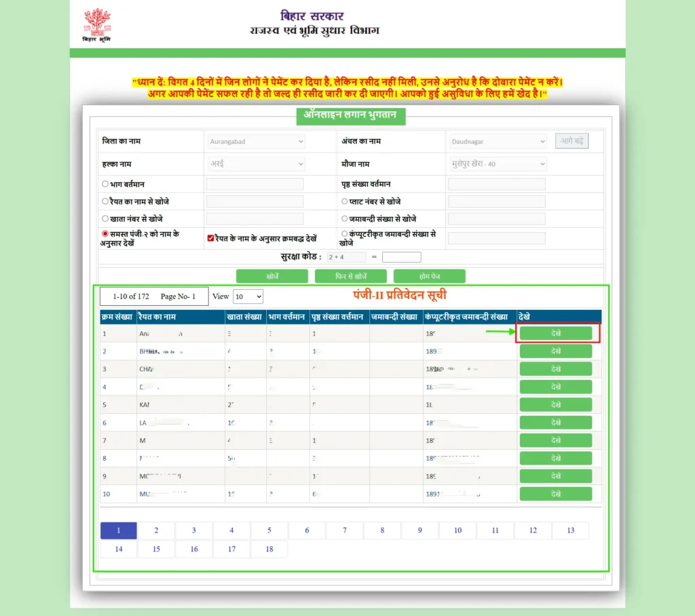The image size is (695, 616).
Task: Click the कंप्यूटरीकृत जमाबन्दी संख्या input field
Action: (x=496, y=238)
